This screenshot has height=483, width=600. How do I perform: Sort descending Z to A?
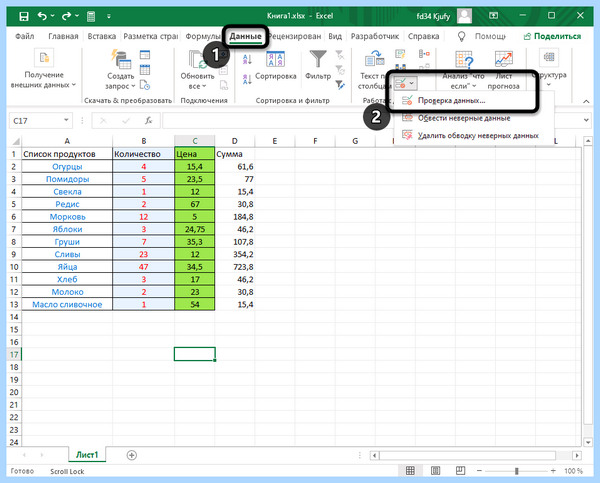(x=247, y=79)
